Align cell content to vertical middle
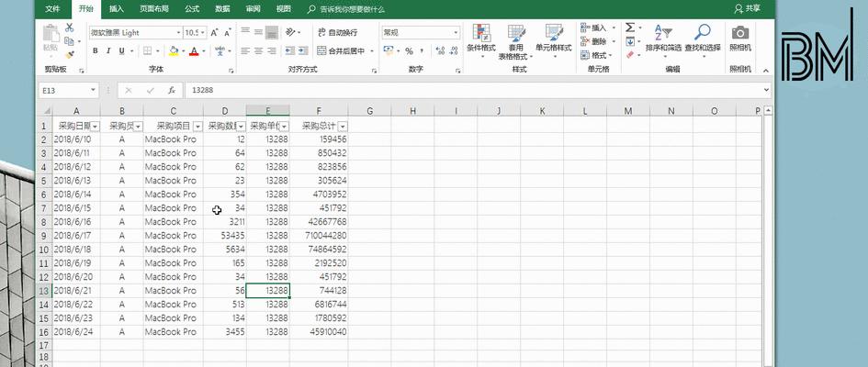The image size is (868, 367). (258, 32)
